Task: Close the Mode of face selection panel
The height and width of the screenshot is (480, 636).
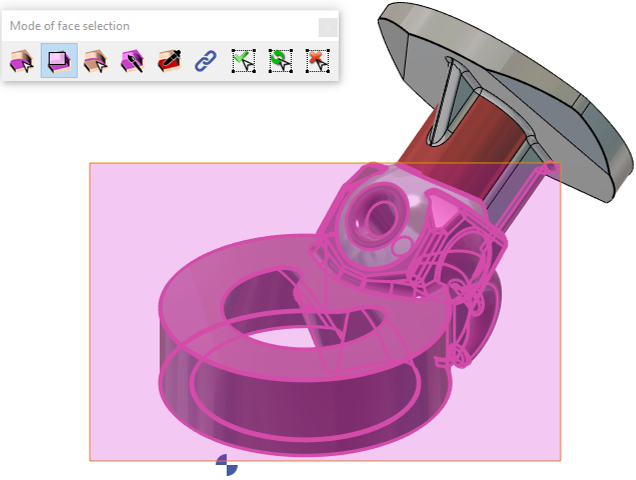Action: (x=327, y=27)
